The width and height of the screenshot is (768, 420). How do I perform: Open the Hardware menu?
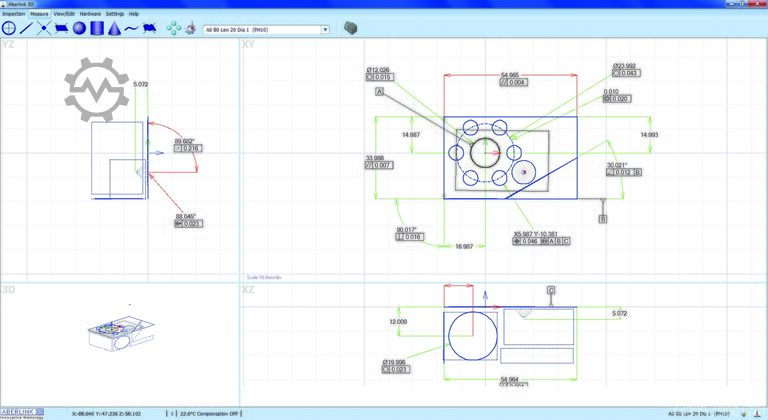90,14
